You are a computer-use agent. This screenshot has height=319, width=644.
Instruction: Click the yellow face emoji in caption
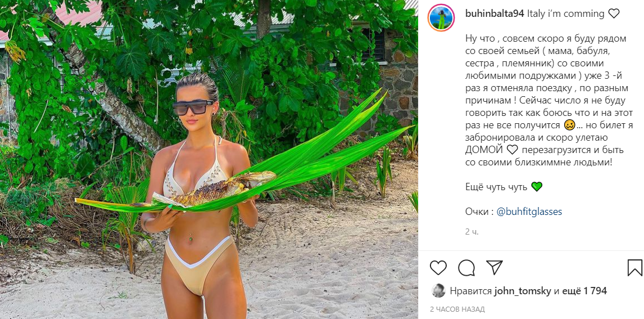pyautogui.click(x=570, y=125)
